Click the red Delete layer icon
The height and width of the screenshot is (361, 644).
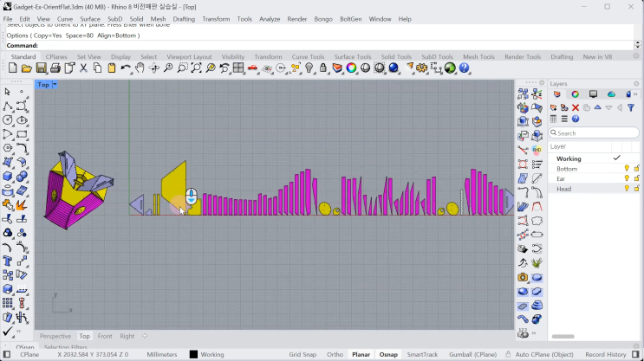point(576,107)
